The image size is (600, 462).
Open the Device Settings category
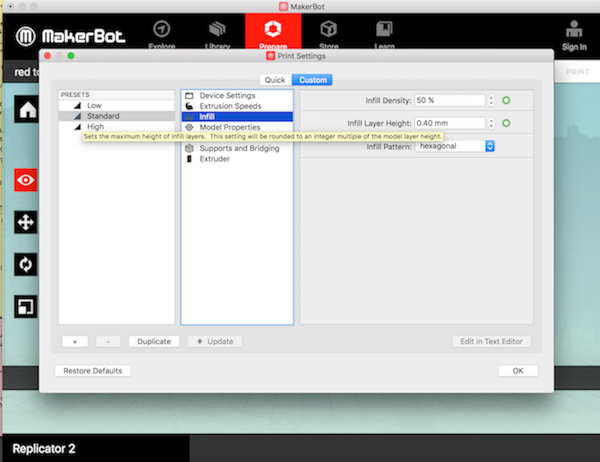point(237,95)
